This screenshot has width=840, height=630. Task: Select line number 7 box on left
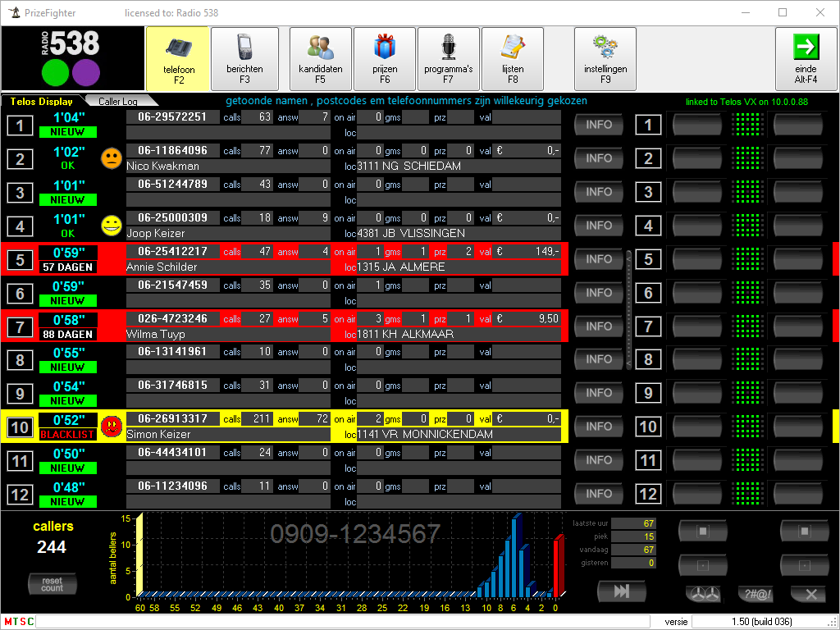21,326
